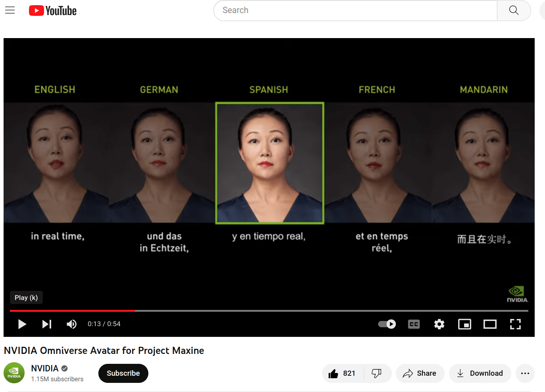Click the search magnifier button
Image resolution: width=545 pixels, height=392 pixels.
coord(514,10)
